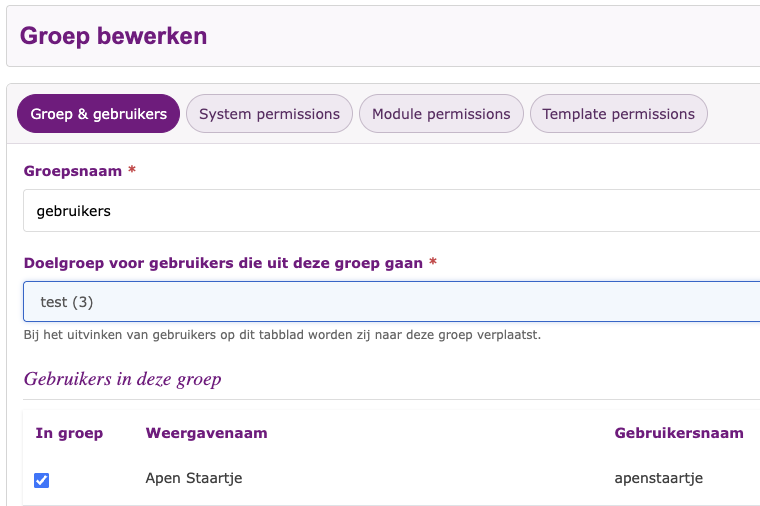
Task: Click the Groepsnaam field label
Action: [x=73, y=171]
